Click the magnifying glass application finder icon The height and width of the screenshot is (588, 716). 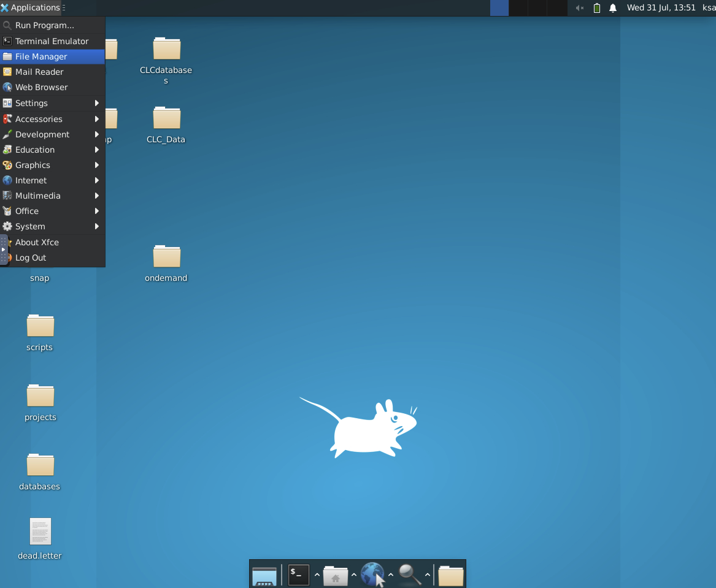(409, 575)
